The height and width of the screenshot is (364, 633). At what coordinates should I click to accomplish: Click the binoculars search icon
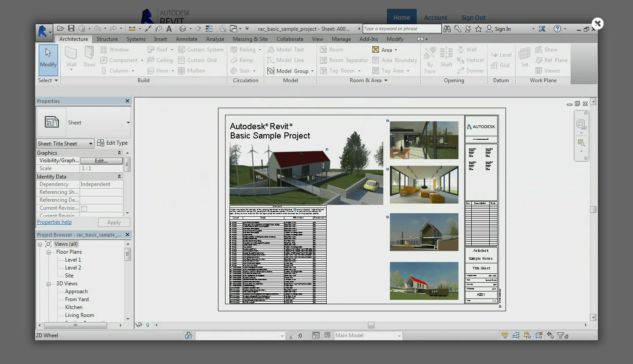(x=447, y=29)
